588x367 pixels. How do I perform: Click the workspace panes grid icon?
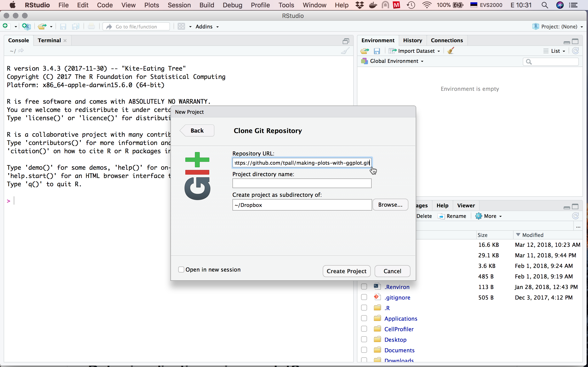(x=181, y=26)
